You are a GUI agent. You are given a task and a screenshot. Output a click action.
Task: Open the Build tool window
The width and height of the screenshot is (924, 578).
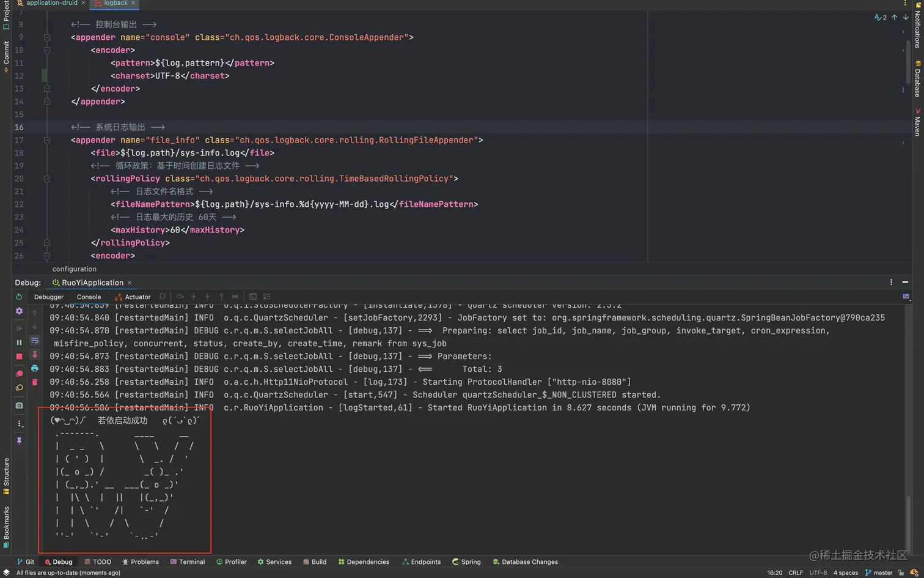pyautogui.click(x=315, y=562)
